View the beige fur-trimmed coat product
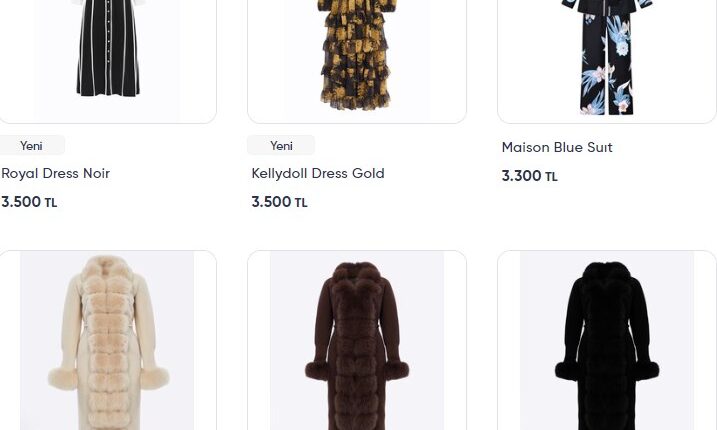This screenshot has width=717, height=430. [107, 340]
